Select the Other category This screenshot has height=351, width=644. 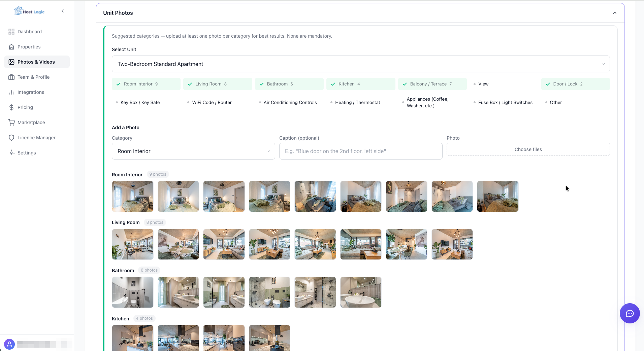[575, 102]
